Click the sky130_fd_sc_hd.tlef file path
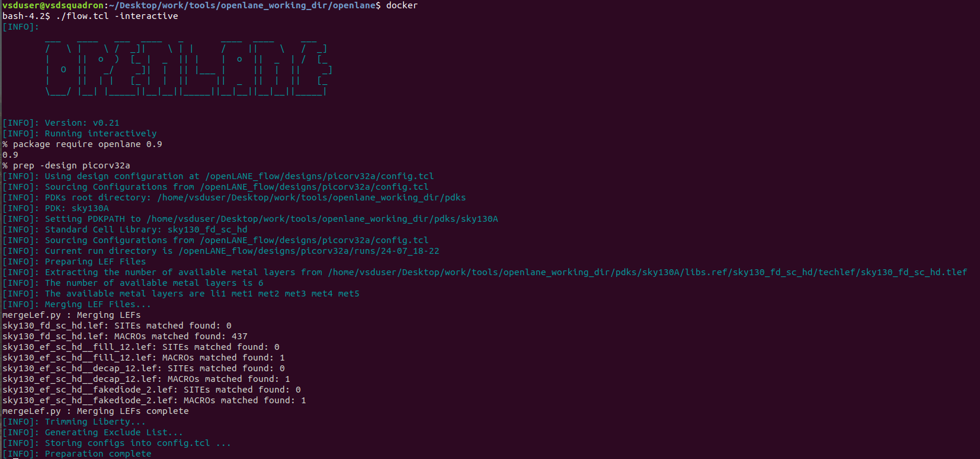This screenshot has width=980, height=459. tap(647, 272)
